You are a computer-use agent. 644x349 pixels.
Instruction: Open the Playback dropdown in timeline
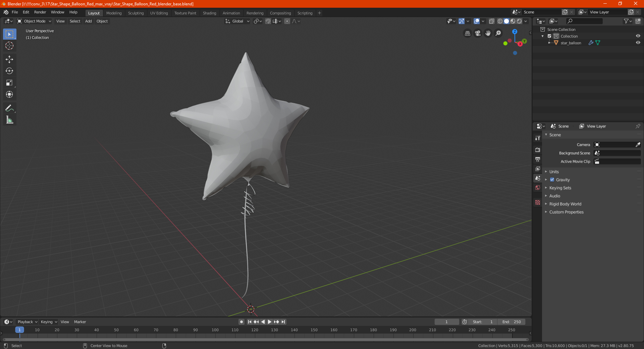(x=27, y=322)
